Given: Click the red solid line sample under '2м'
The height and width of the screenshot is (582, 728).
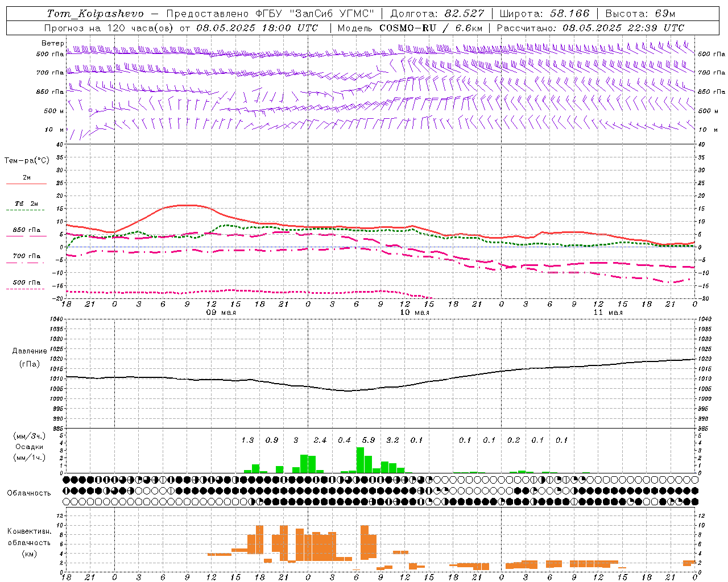Looking at the screenshot, I should coord(26,184).
